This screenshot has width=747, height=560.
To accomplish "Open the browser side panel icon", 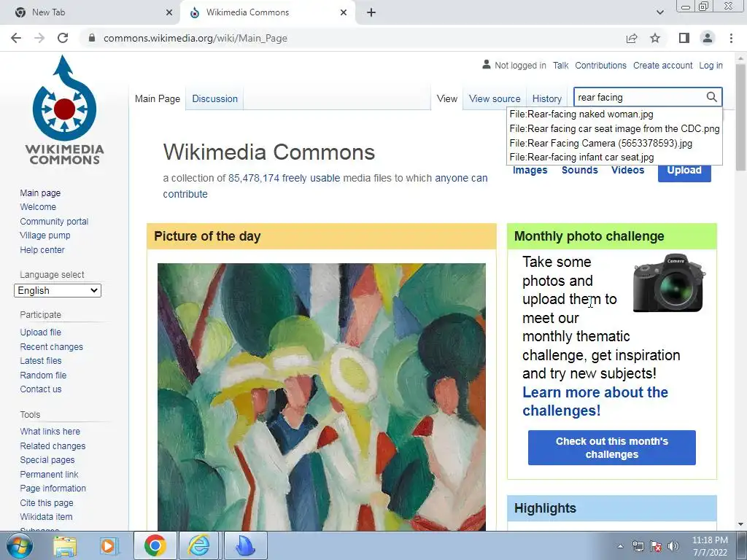I will tap(684, 38).
